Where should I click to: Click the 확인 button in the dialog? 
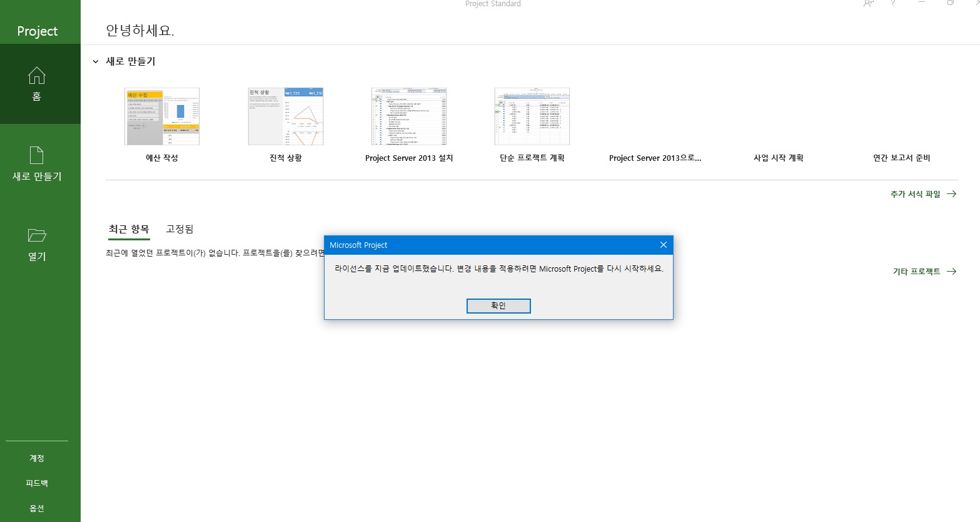pos(498,305)
